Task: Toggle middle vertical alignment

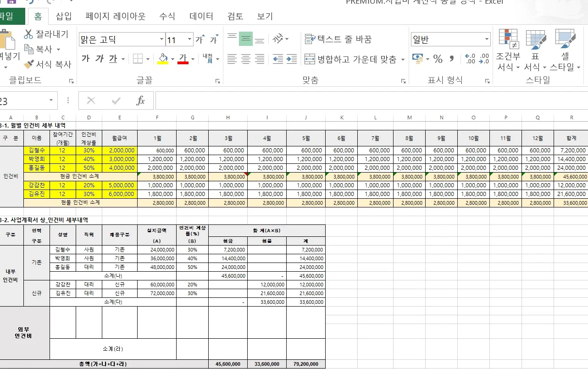Action: (x=246, y=39)
